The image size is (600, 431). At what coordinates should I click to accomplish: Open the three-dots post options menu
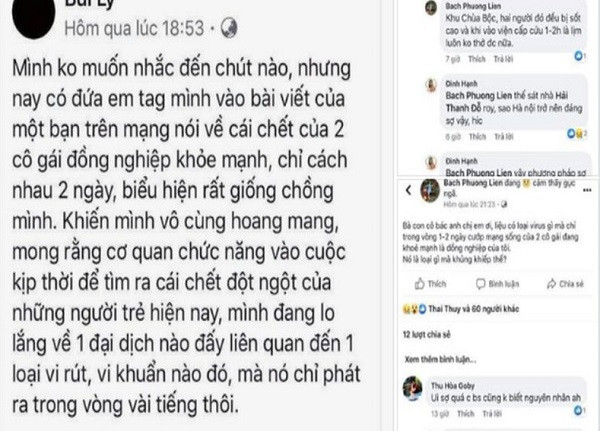(587, 190)
